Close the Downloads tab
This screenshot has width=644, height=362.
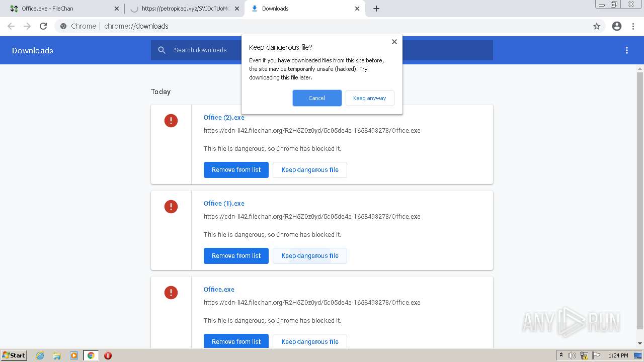pyautogui.click(x=357, y=9)
